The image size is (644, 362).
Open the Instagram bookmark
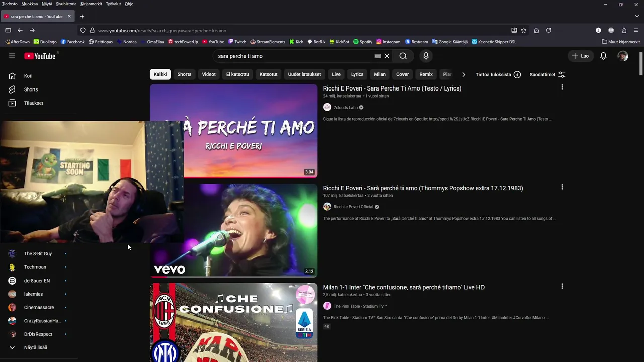coord(388,42)
